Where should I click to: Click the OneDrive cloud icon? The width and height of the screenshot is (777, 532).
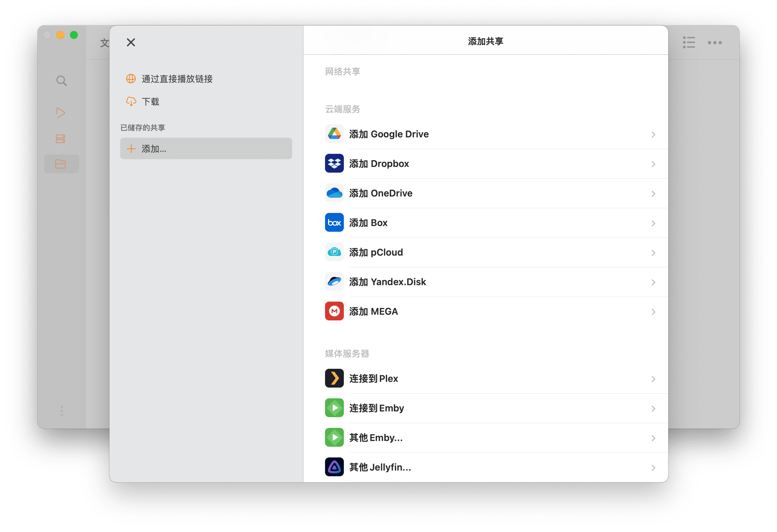pyautogui.click(x=334, y=193)
